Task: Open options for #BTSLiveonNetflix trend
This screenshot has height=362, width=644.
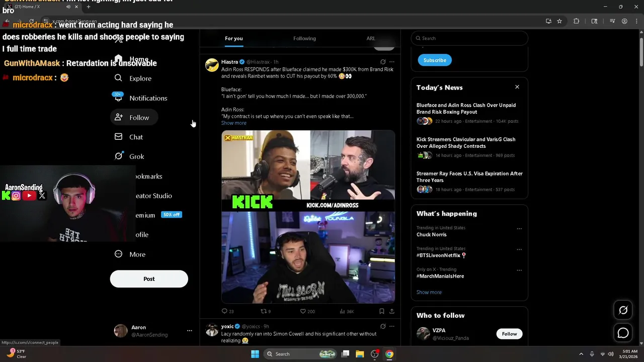Action: point(519,249)
